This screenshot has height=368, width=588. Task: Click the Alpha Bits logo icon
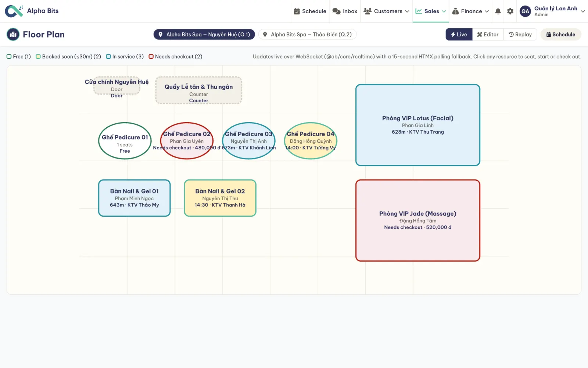coord(14,11)
